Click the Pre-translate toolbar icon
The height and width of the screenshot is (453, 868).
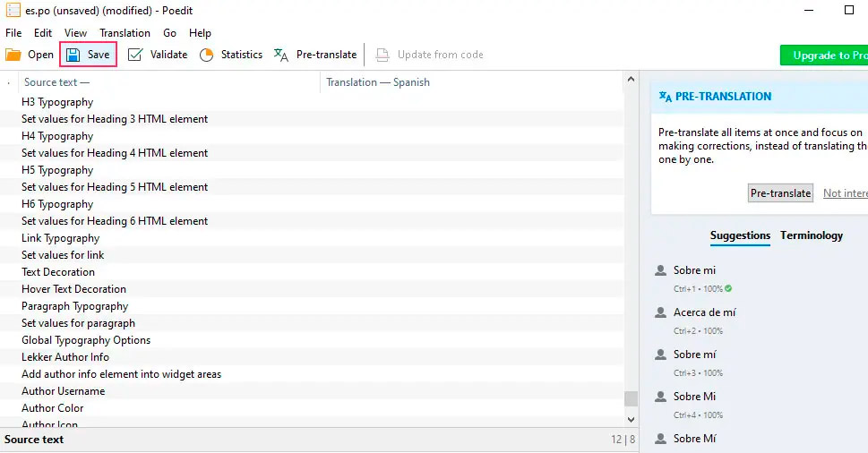click(281, 55)
